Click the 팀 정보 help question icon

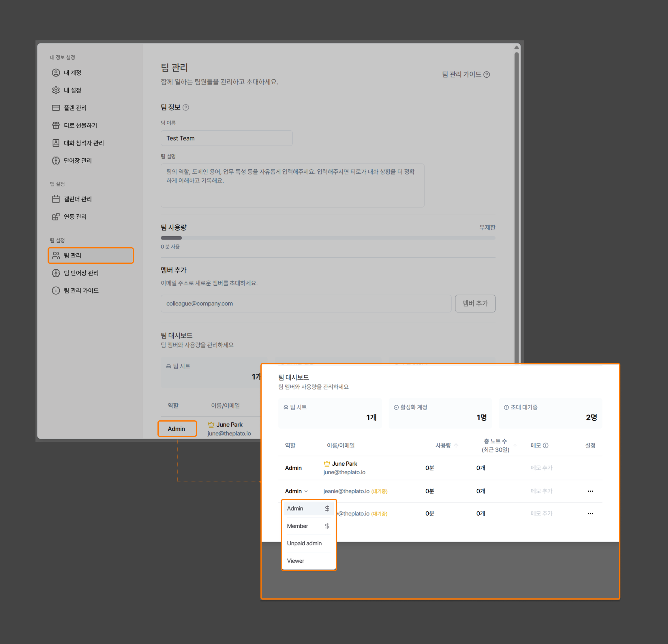pyautogui.click(x=186, y=107)
